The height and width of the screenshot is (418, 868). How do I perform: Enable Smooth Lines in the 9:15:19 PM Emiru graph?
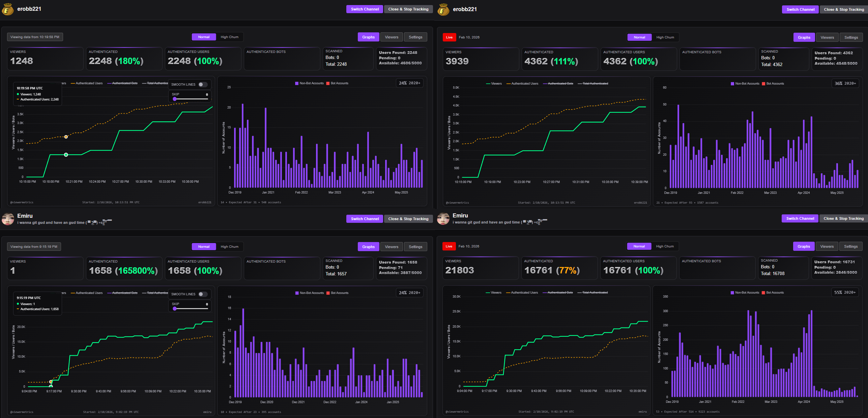202,294
